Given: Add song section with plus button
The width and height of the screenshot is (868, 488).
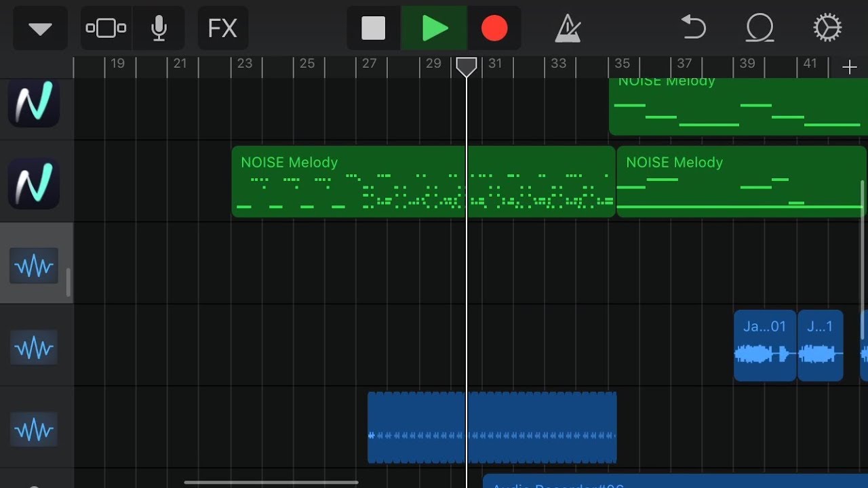Looking at the screenshot, I should (849, 66).
